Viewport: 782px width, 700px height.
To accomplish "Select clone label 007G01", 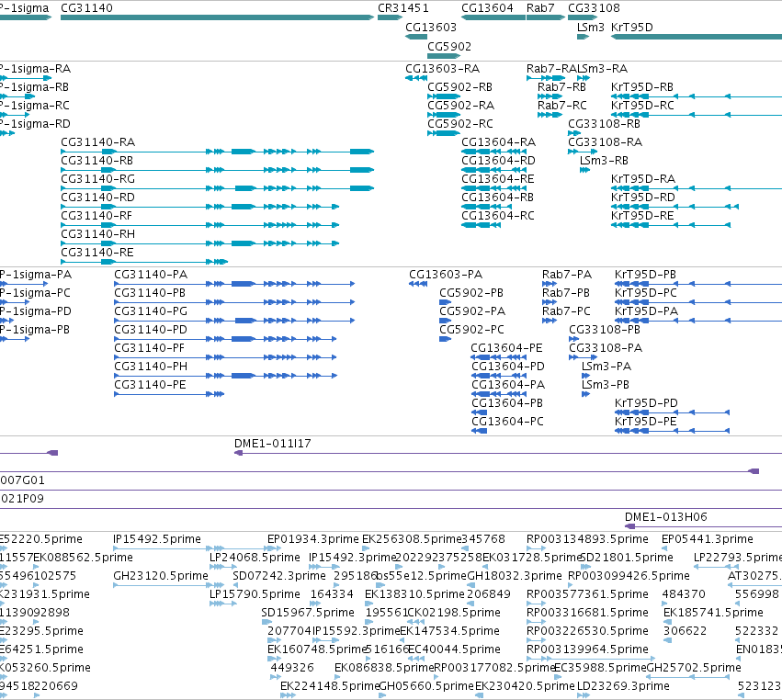I will [22, 480].
